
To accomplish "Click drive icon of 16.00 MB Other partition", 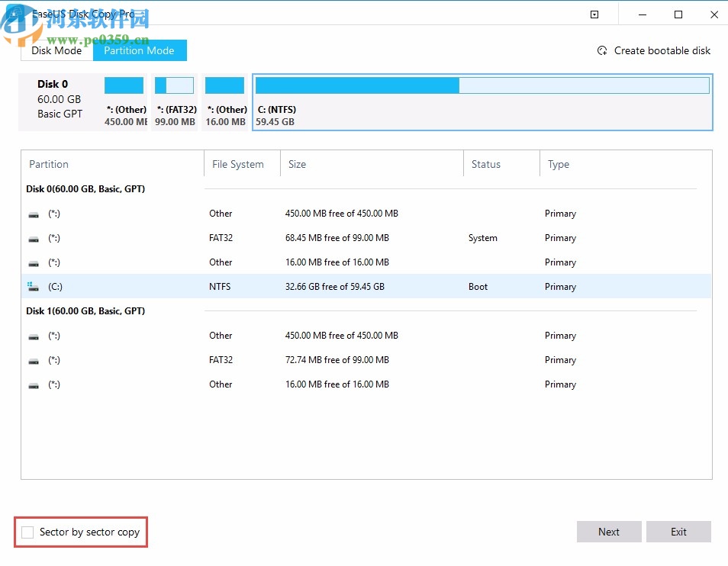I will [33, 262].
